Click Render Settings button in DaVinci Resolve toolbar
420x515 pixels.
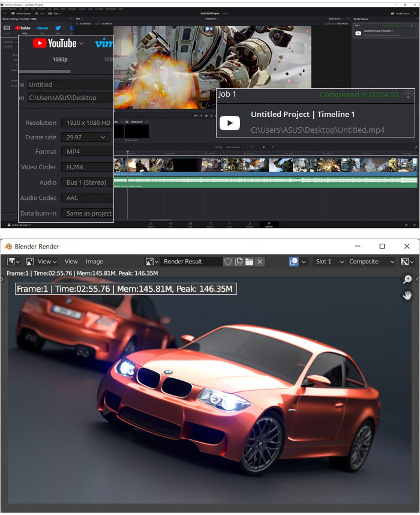pos(21,13)
